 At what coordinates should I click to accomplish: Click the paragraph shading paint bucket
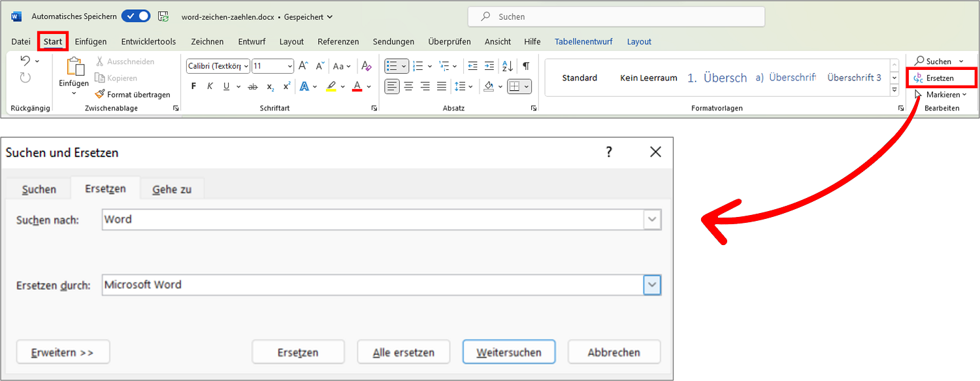pos(488,86)
